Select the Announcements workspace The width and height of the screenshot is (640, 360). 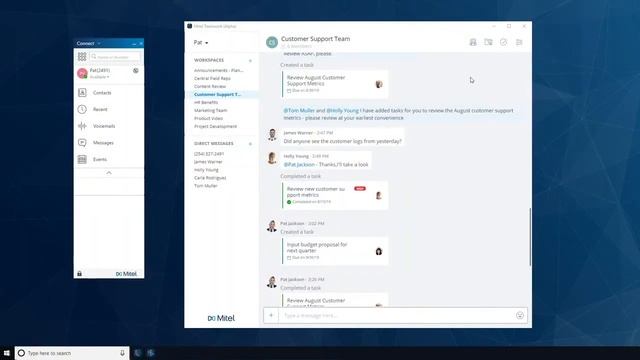[x=218, y=70]
